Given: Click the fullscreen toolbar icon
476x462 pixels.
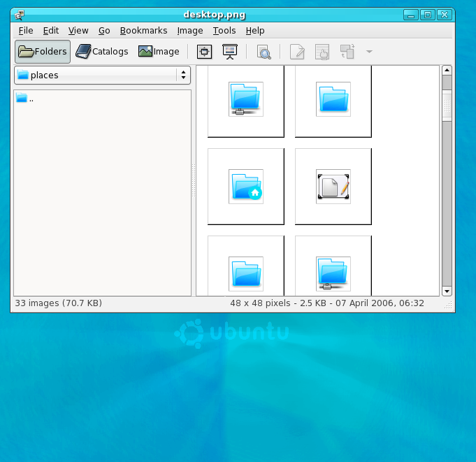Looking at the screenshot, I should coord(204,52).
